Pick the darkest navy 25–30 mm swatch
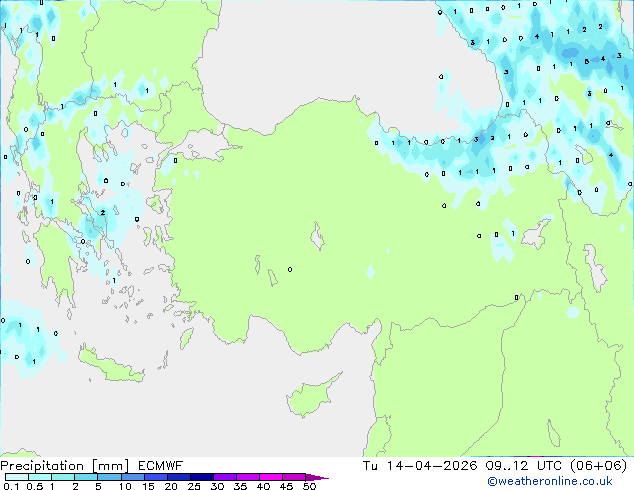Screen dimensions: 634x490 click(202, 477)
